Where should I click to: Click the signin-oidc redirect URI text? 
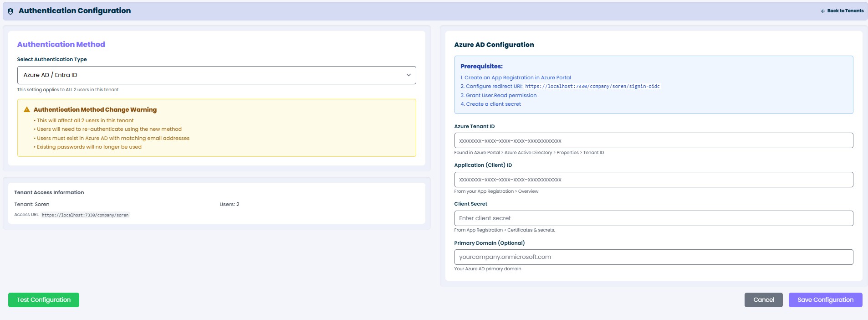click(592, 87)
